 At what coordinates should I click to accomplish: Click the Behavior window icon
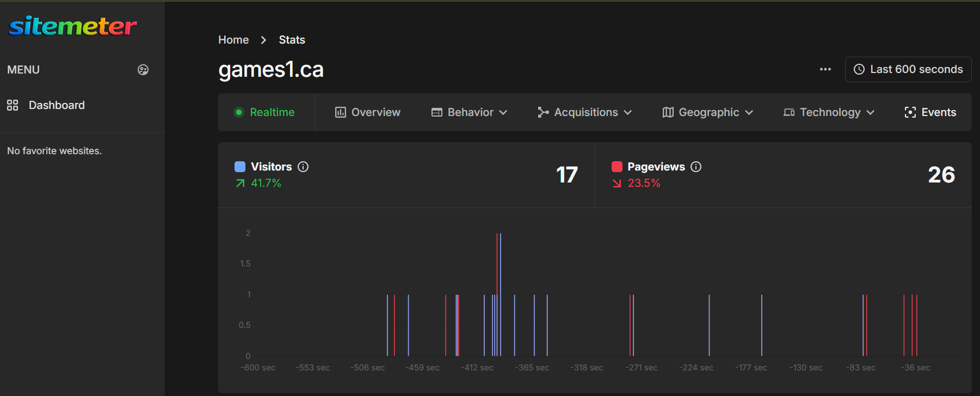(437, 112)
